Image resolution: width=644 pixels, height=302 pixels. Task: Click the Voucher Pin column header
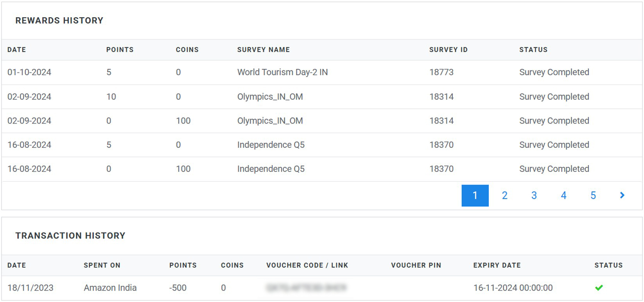416,265
